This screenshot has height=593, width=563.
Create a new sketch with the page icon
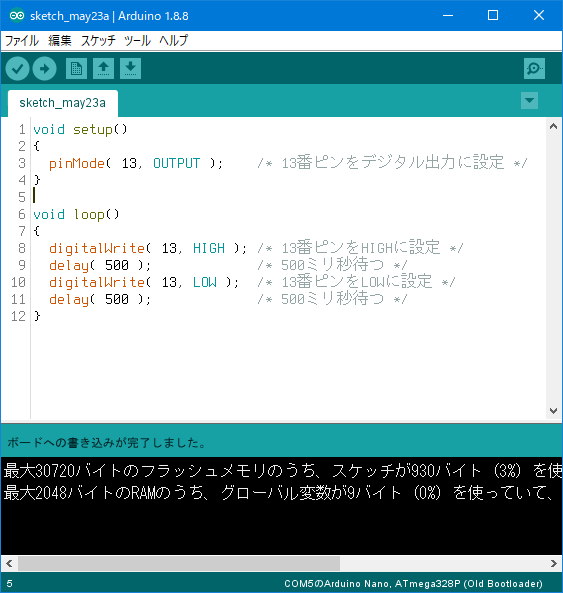[76, 68]
